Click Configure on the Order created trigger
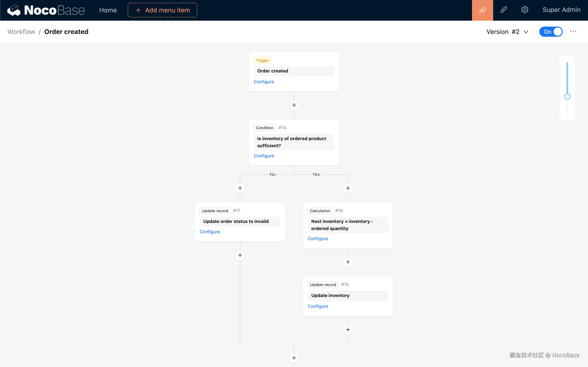588x367 pixels. (x=264, y=82)
